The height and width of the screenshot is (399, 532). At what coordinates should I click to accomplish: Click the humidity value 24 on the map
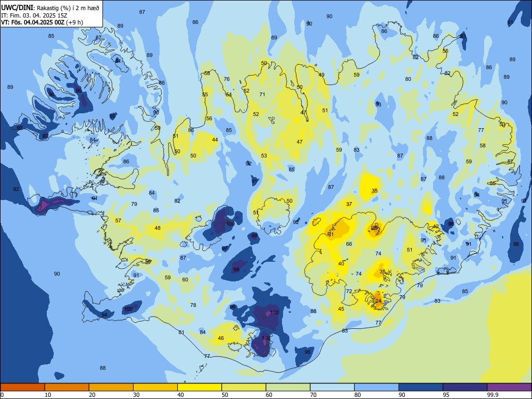(379, 301)
